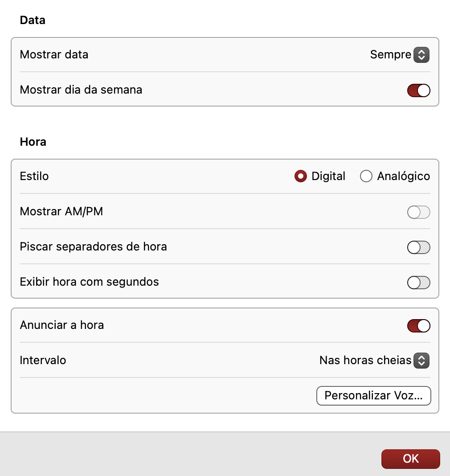Screen dimensions: 450x476
Task: Click the Mostrar data label
Action: point(54,55)
